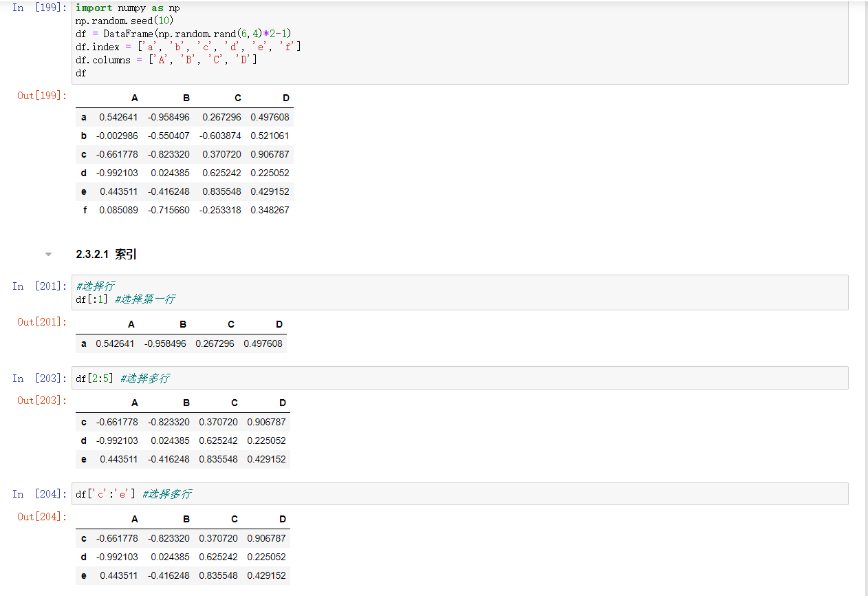Click the 'import numpy as np' code line

coord(128,8)
